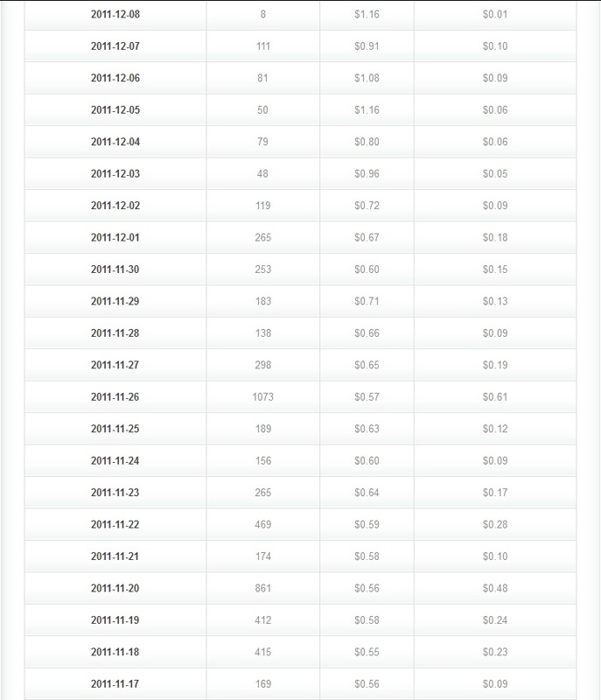Click the $1.16 cell for 2011-12-05
Viewport: 601px width, 700px height.
point(367,110)
